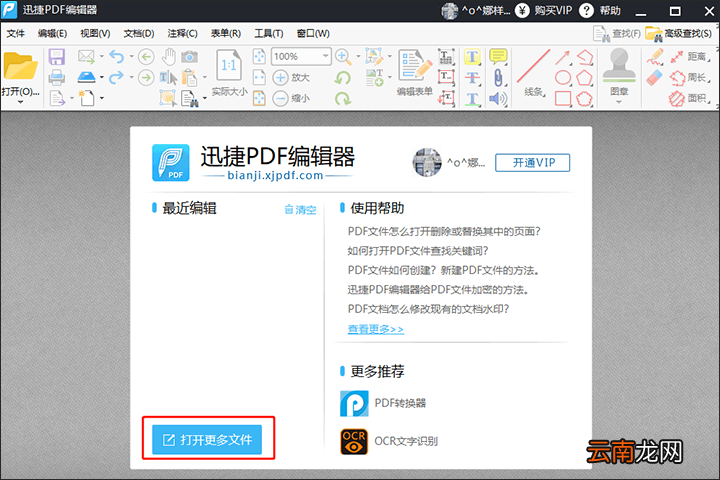Click the scanner icon

[x=86, y=77]
